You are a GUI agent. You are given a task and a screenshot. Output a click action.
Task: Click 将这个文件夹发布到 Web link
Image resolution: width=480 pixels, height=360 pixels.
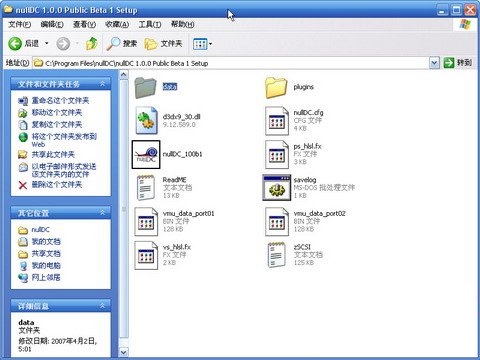(x=64, y=140)
